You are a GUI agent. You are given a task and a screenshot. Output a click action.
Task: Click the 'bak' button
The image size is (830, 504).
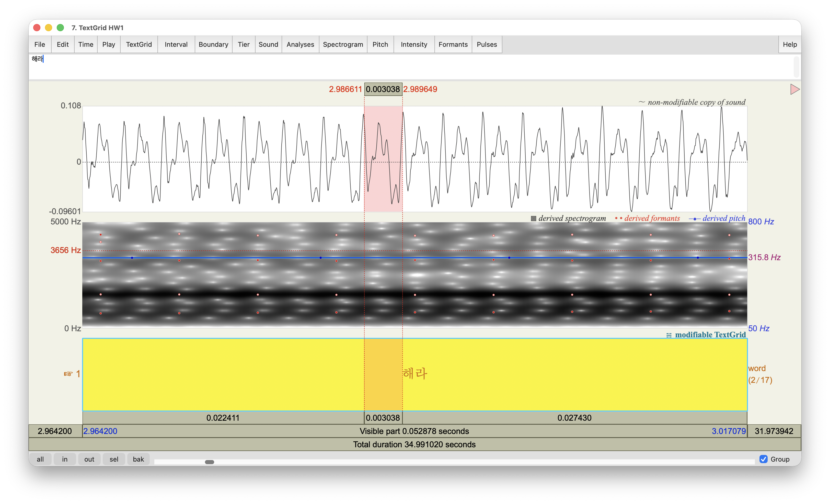tap(138, 459)
